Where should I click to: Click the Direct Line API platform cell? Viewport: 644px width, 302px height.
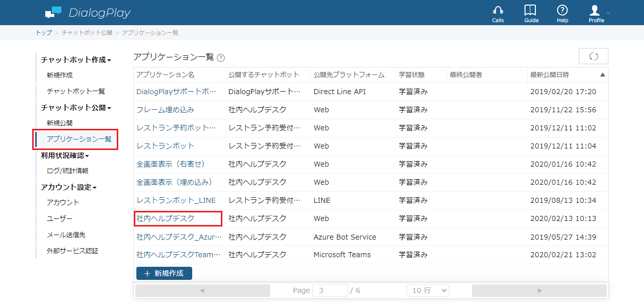click(x=340, y=92)
